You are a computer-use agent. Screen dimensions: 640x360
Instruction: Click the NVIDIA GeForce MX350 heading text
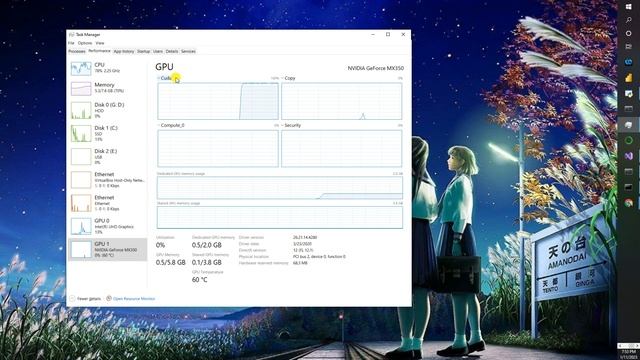point(376,68)
